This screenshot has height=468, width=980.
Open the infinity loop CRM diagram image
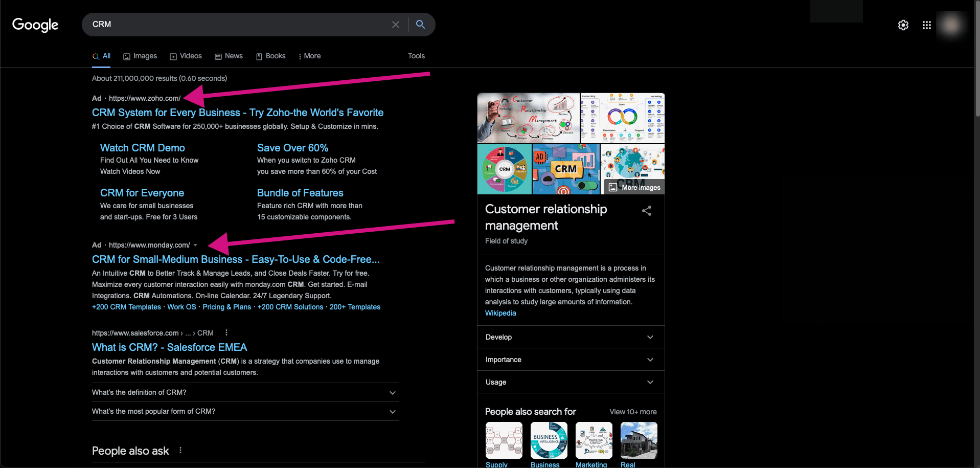623,118
